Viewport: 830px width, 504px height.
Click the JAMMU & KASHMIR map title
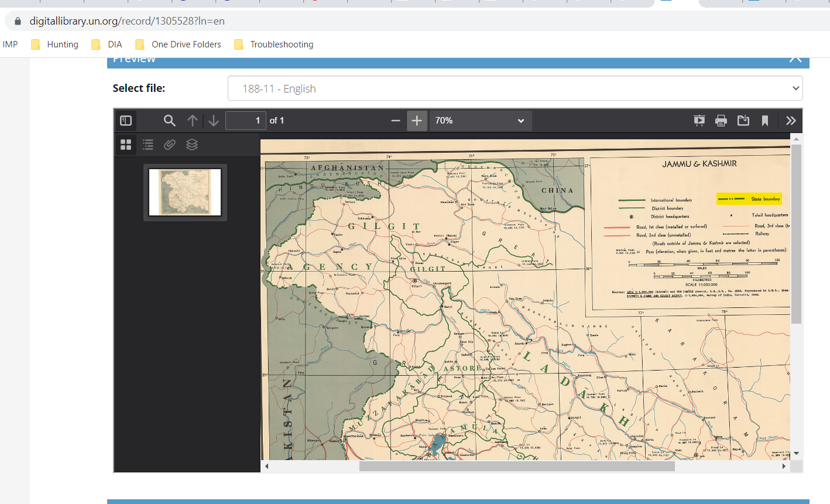(x=699, y=164)
